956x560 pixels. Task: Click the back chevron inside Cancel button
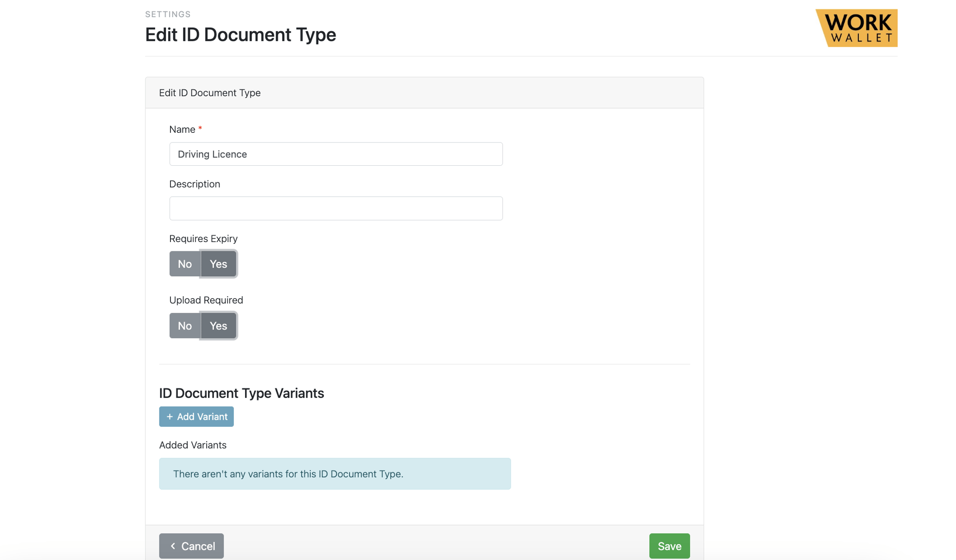[x=172, y=546]
